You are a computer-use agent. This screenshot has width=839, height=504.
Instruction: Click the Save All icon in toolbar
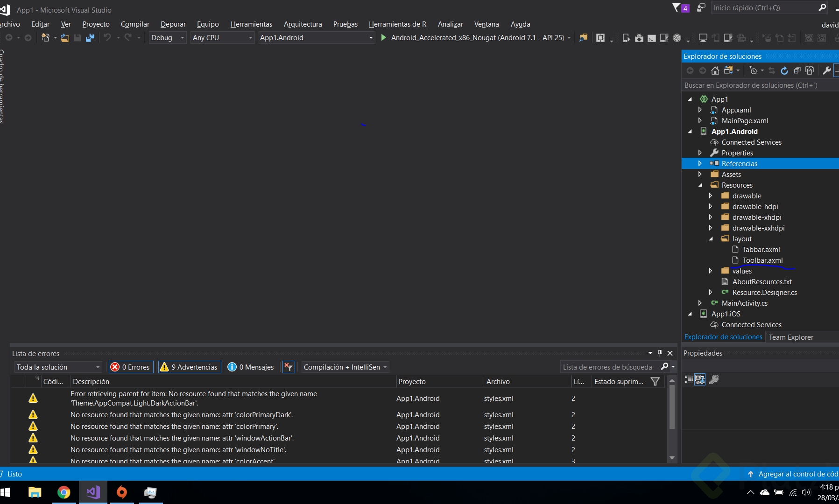click(x=90, y=38)
